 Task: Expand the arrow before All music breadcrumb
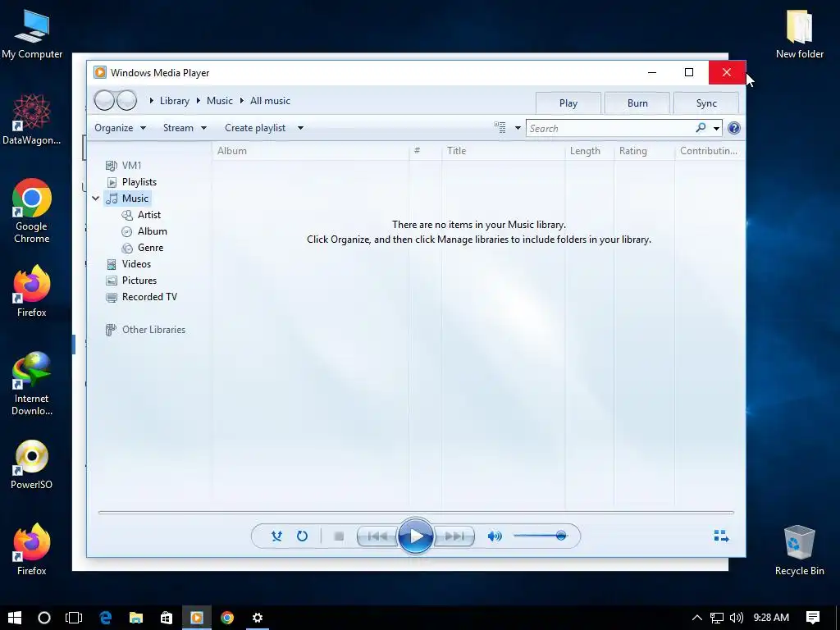click(x=242, y=101)
